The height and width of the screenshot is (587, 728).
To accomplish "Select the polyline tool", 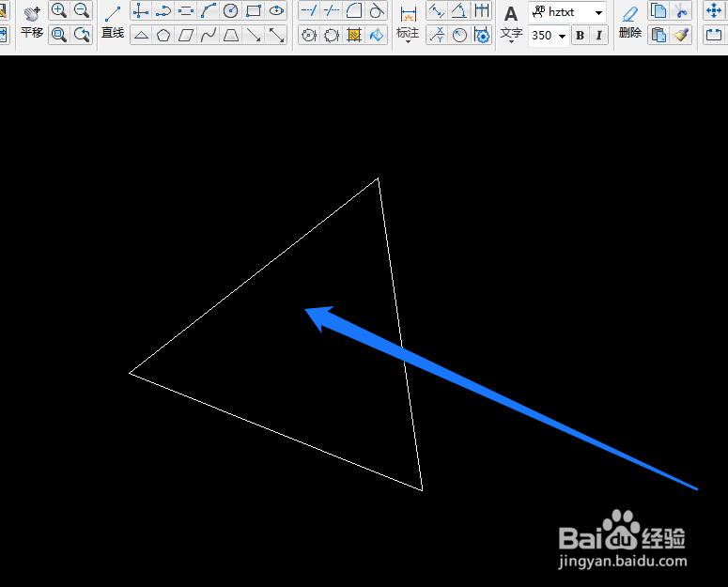I will pyautogui.click(x=163, y=10).
